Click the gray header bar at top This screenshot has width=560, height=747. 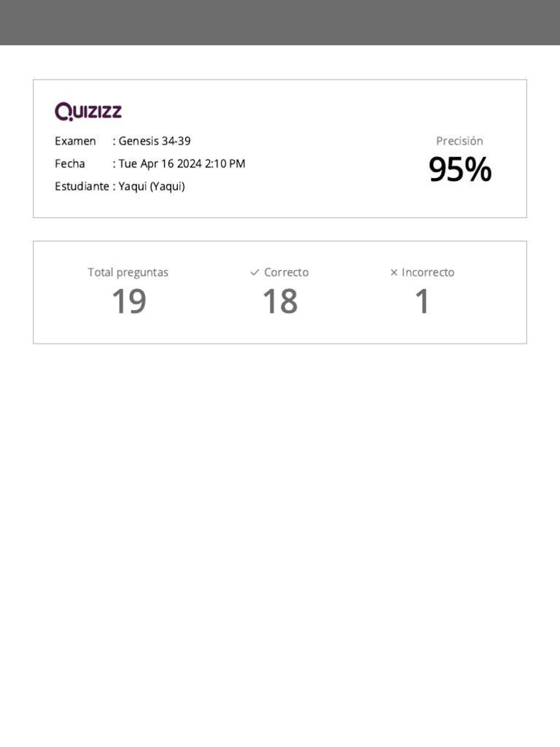tap(280, 22)
